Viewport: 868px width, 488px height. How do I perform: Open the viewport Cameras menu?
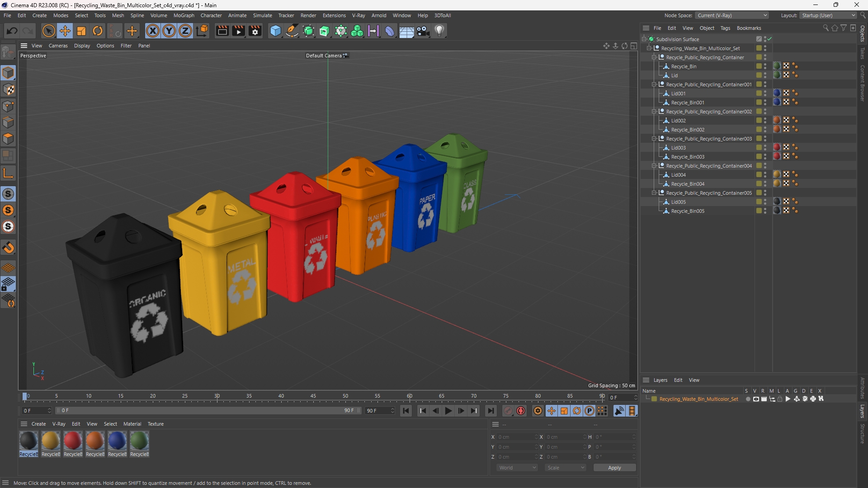coord(58,46)
